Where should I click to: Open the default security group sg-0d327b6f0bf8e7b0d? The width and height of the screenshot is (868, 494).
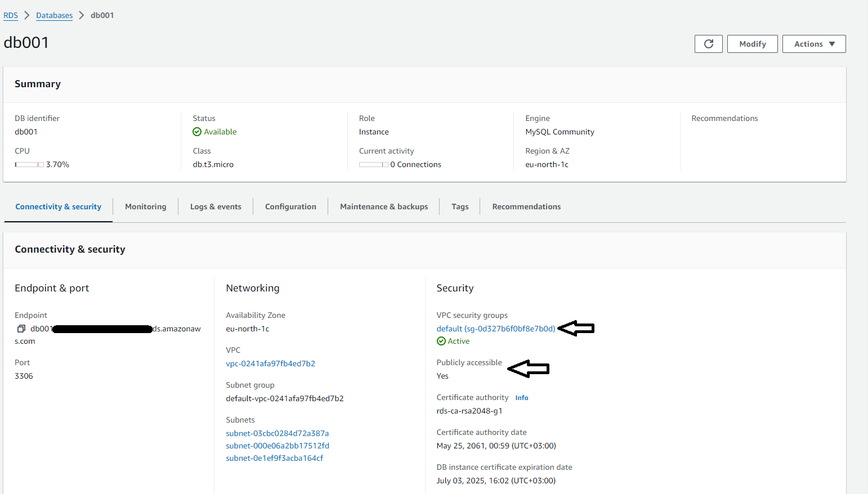tap(495, 328)
